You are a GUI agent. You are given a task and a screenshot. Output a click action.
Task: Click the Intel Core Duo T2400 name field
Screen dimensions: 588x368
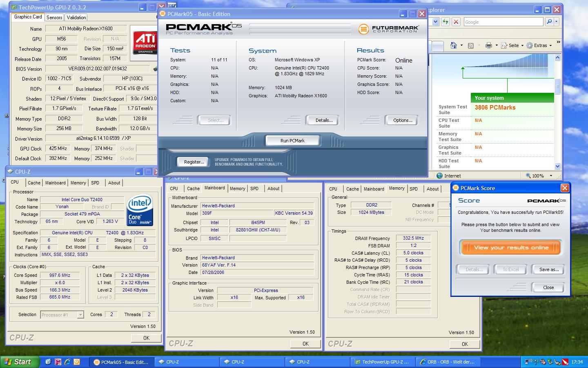pyautogui.click(x=82, y=200)
